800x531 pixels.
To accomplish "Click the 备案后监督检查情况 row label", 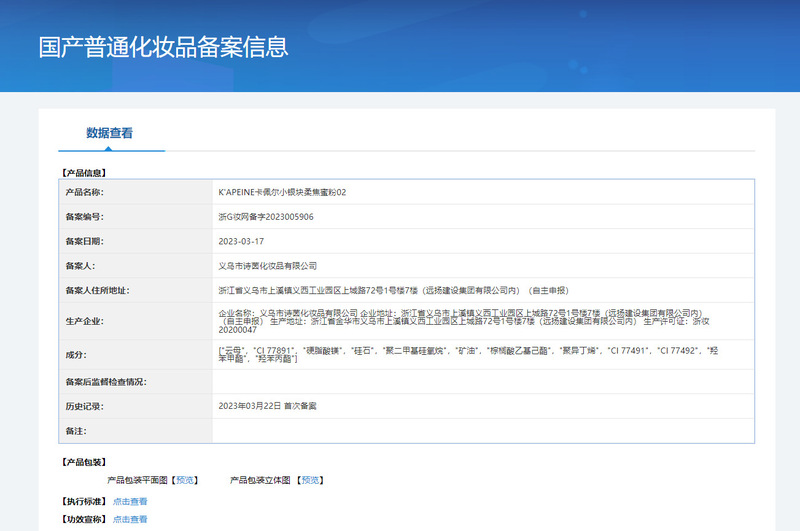I will pyautogui.click(x=106, y=382).
